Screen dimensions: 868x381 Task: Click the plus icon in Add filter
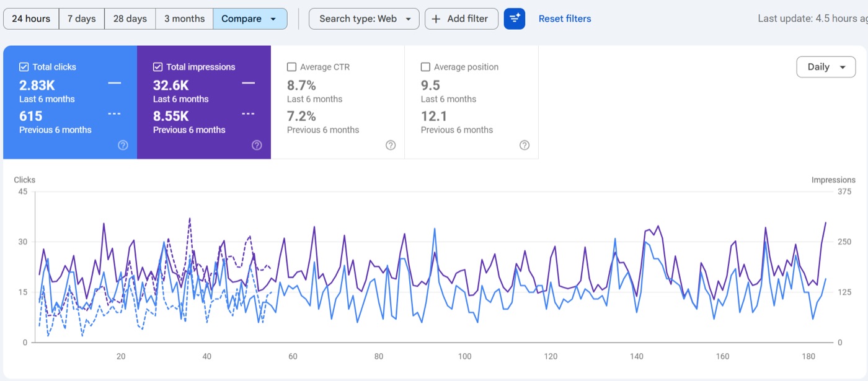pos(436,19)
